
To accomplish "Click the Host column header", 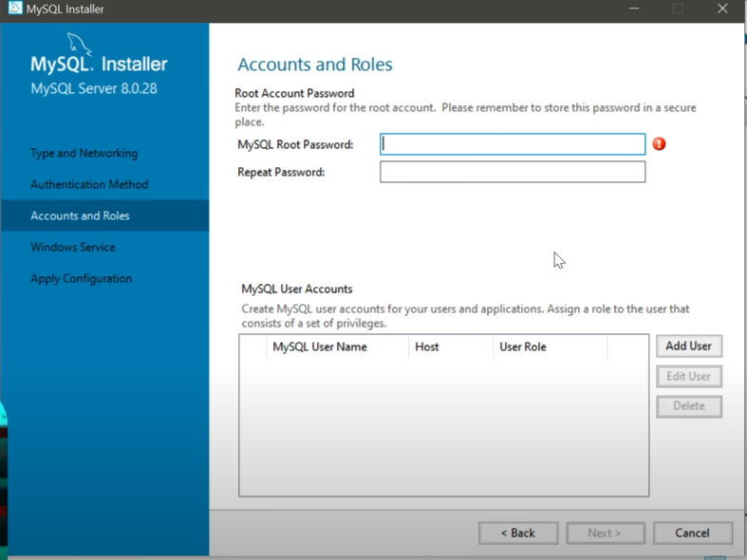I will (x=451, y=346).
